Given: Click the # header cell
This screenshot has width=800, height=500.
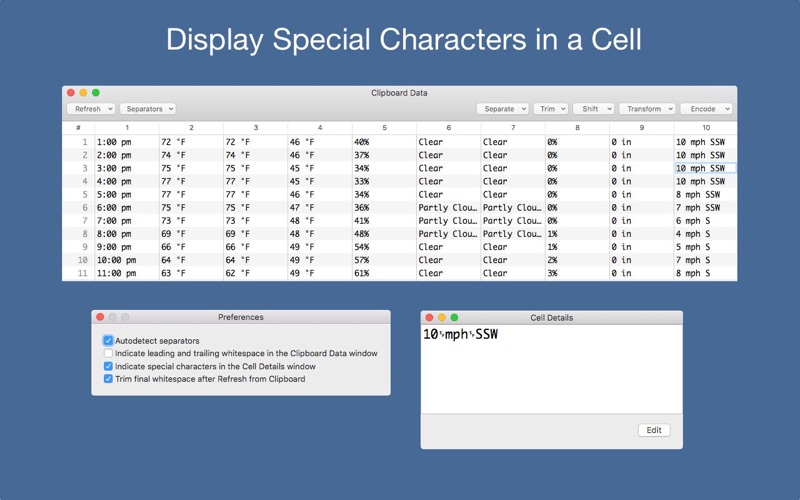Looking at the screenshot, I should [78, 128].
